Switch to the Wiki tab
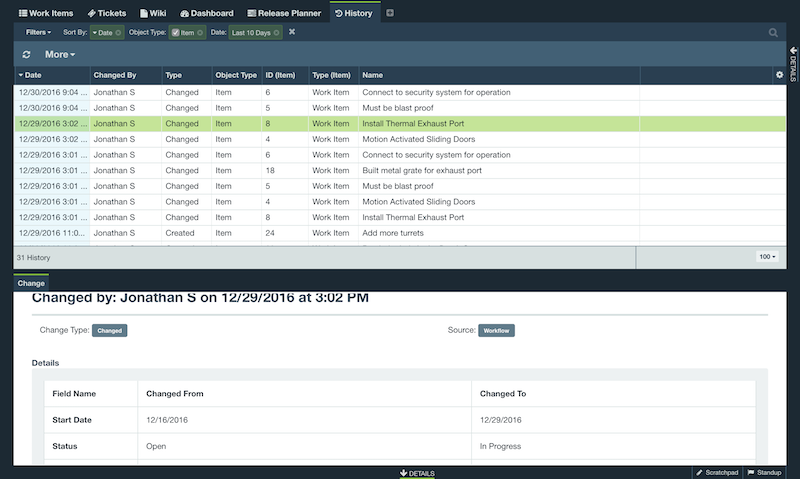Viewport: 800px width, 479px height. pyautogui.click(x=153, y=13)
